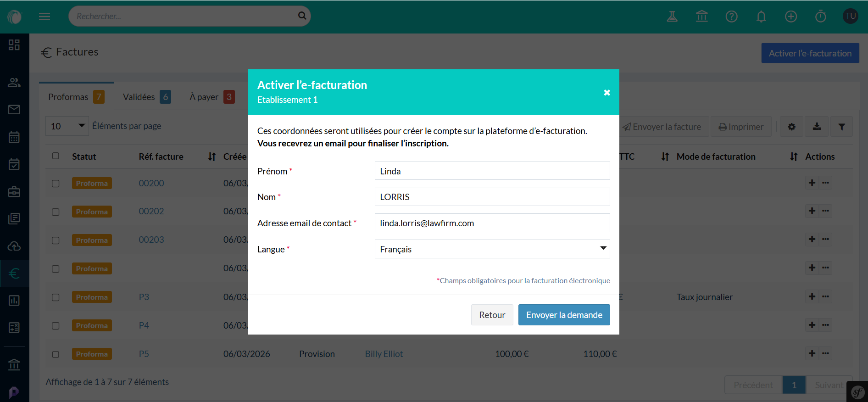Click the Retour button
868x402 pixels.
(492, 315)
